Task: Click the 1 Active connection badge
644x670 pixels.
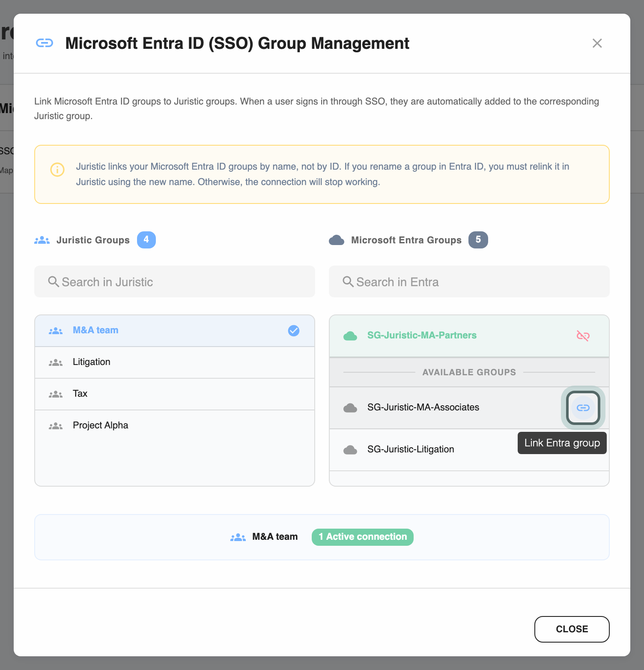Action: pos(363,537)
